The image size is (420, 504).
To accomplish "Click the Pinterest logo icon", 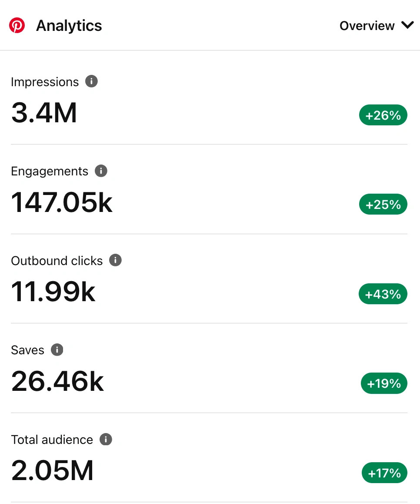I will click(x=17, y=26).
